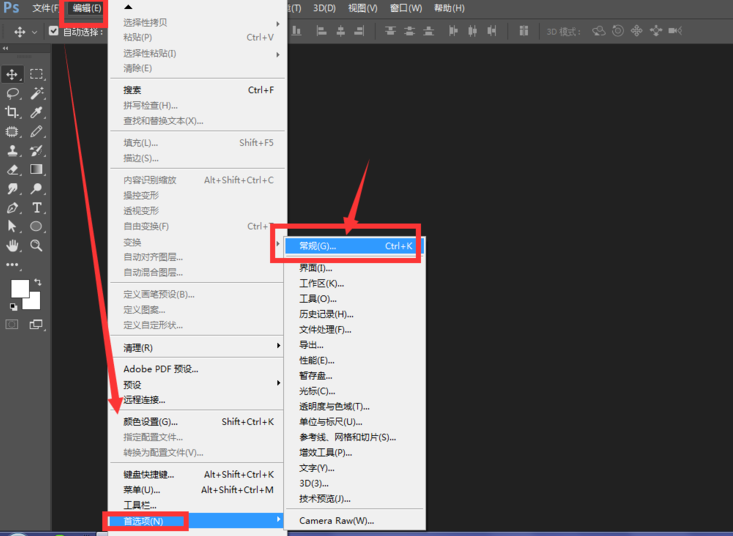Click the distribute top edges icon
Screen dimensions: 733x536
tap(390, 31)
